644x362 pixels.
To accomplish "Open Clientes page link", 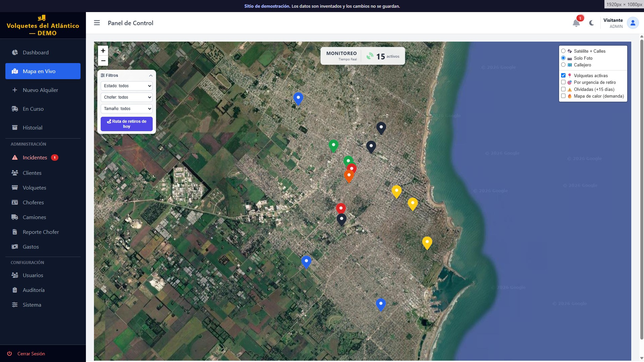I will click(x=43, y=173).
